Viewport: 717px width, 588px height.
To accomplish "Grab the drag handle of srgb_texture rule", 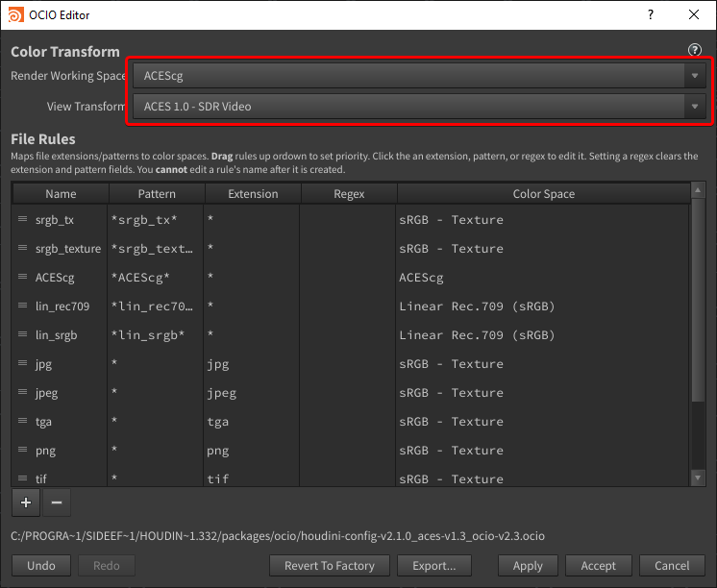I will (22, 248).
